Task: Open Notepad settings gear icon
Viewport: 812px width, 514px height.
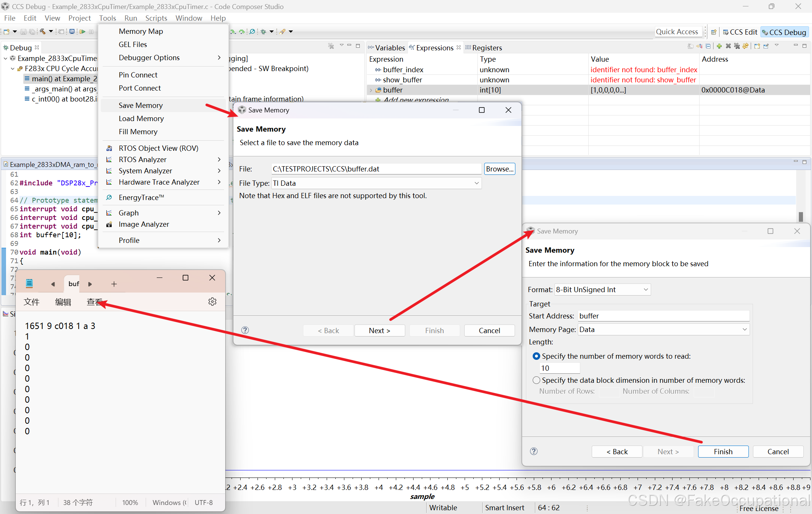Action: point(212,302)
